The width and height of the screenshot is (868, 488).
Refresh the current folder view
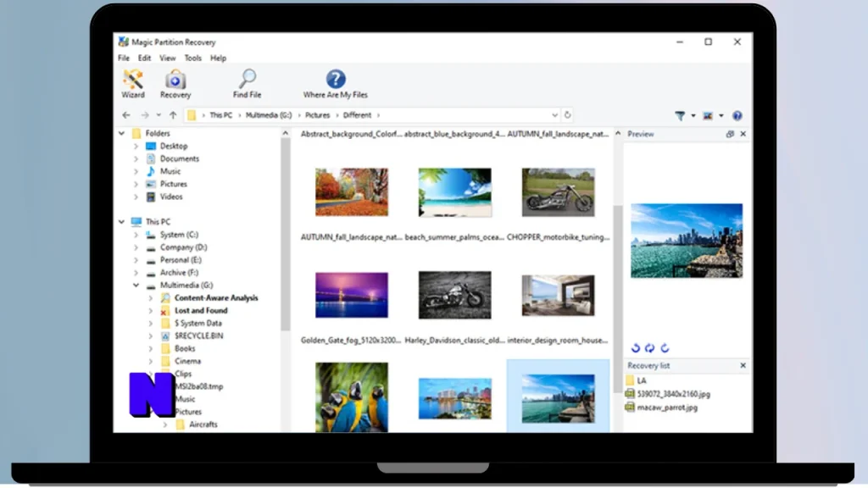coord(567,115)
